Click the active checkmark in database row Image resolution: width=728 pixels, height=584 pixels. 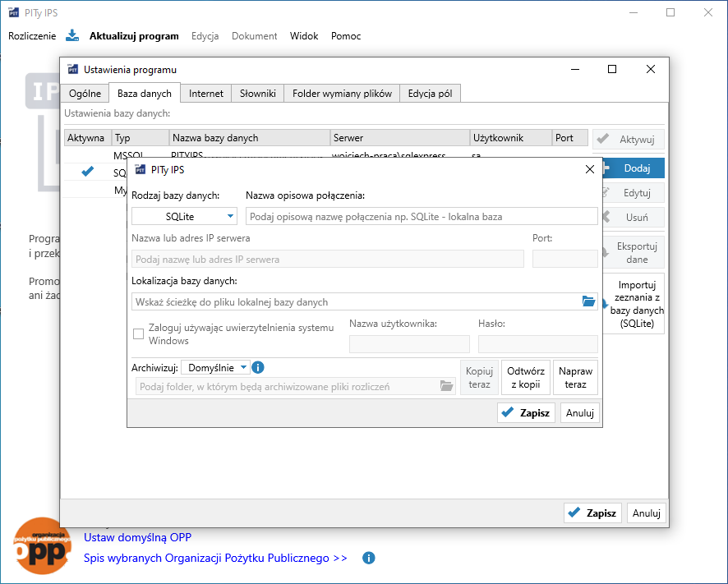coord(88,172)
